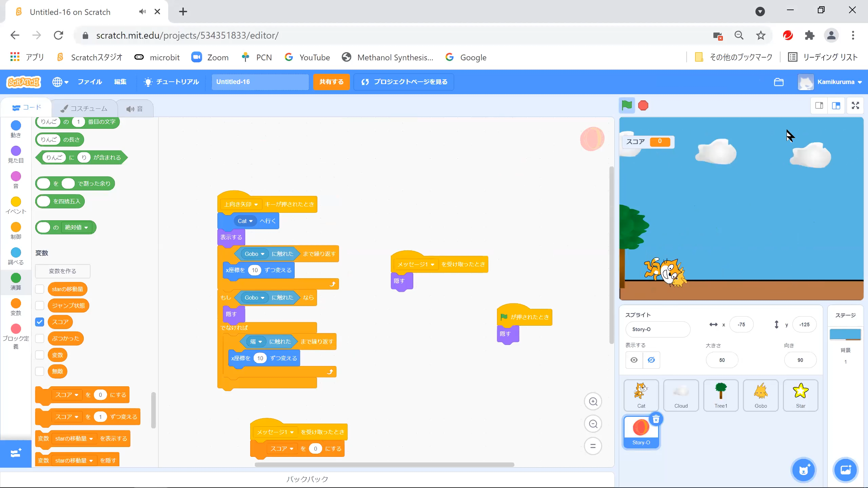The image size is (868, 488).
Task: Switch to small stage layout icon
Action: tap(819, 106)
